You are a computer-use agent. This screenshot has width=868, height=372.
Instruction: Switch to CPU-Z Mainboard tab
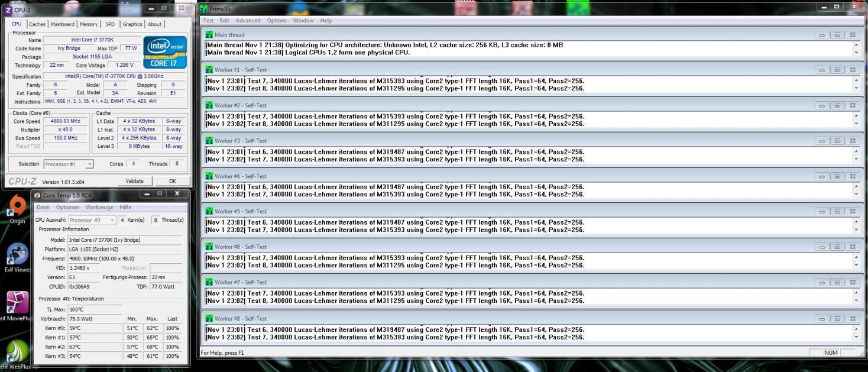pyautogui.click(x=63, y=24)
